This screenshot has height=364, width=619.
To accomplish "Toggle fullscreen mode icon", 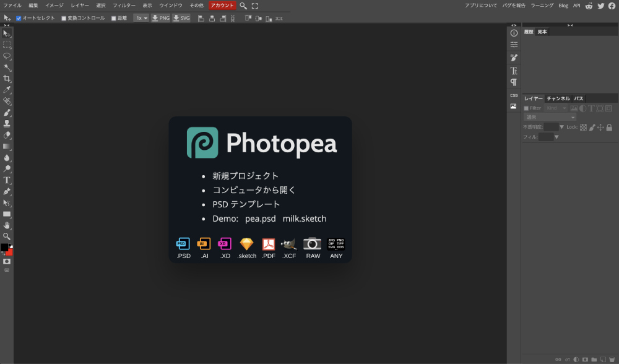I will pos(255,6).
